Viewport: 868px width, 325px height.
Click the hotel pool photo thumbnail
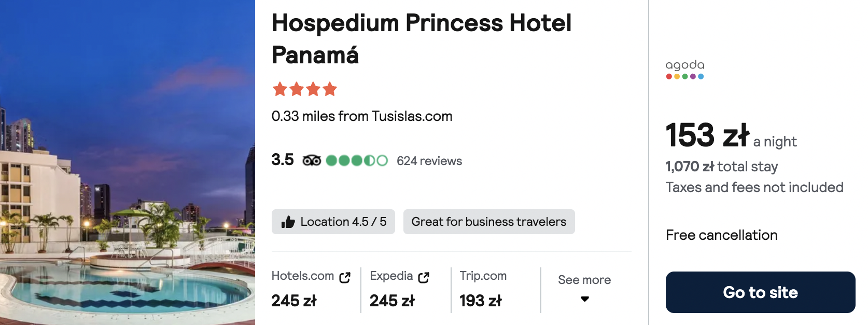(128, 162)
